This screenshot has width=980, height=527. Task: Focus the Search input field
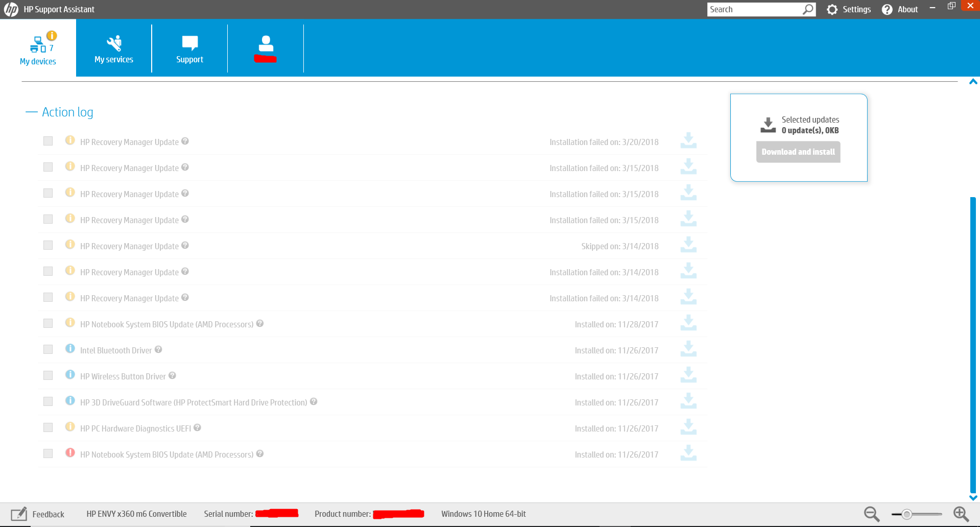point(755,9)
